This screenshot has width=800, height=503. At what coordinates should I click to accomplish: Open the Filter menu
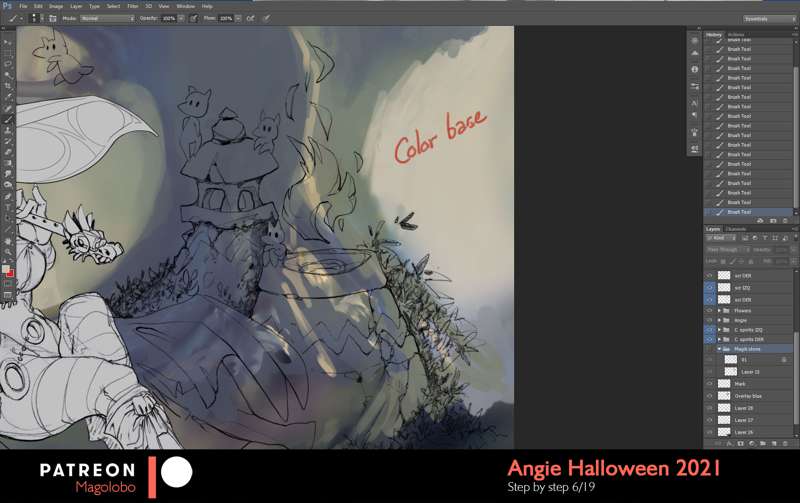(x=132, y=6)
